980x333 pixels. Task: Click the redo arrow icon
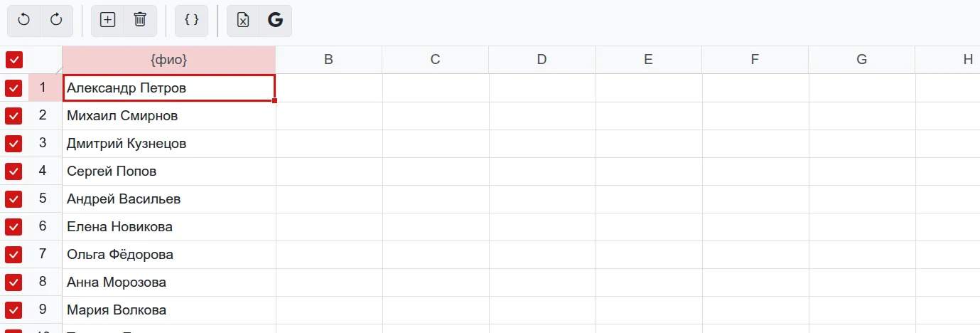tap(56, 20)
